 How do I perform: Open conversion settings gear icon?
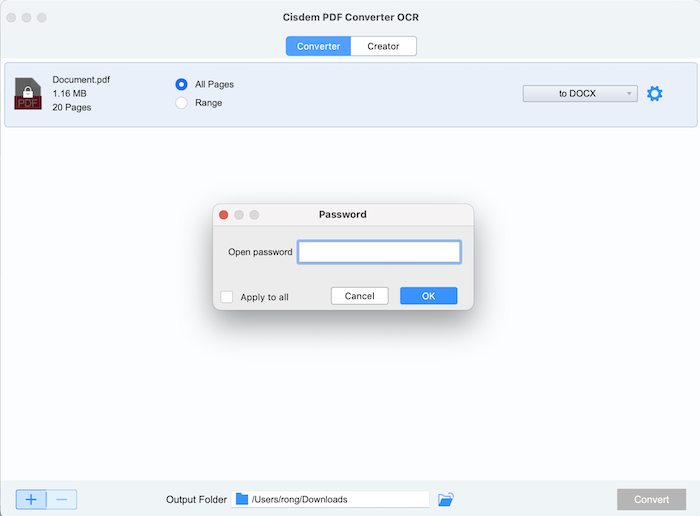pos(654,94)
